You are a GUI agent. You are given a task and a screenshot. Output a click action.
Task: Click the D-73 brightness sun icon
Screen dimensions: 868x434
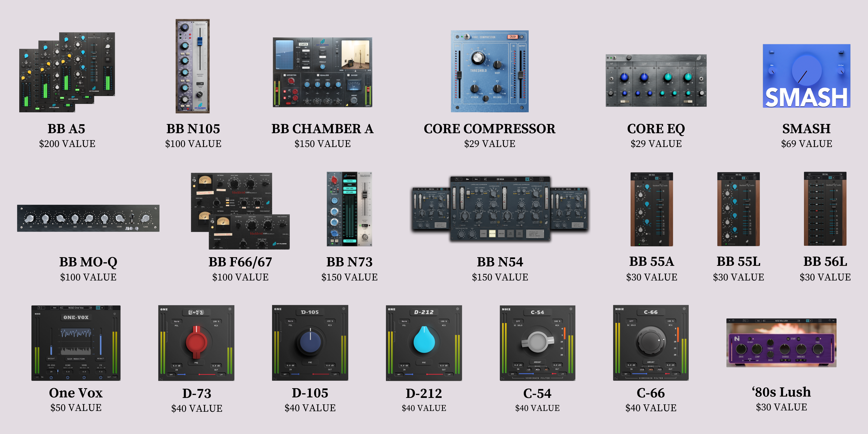[x=230, y=309]
